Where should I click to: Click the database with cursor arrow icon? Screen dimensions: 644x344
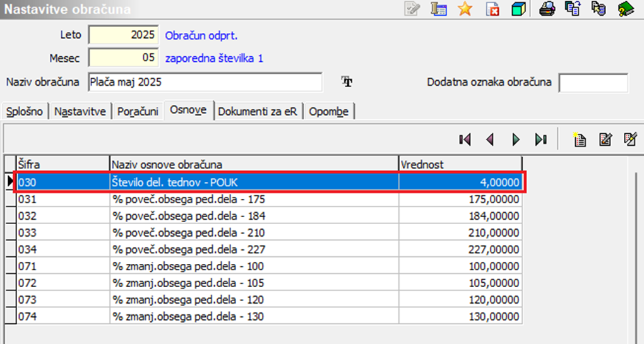599,9
